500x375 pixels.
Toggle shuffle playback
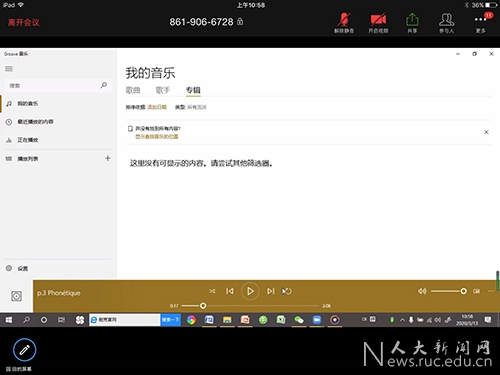point(212,291)
